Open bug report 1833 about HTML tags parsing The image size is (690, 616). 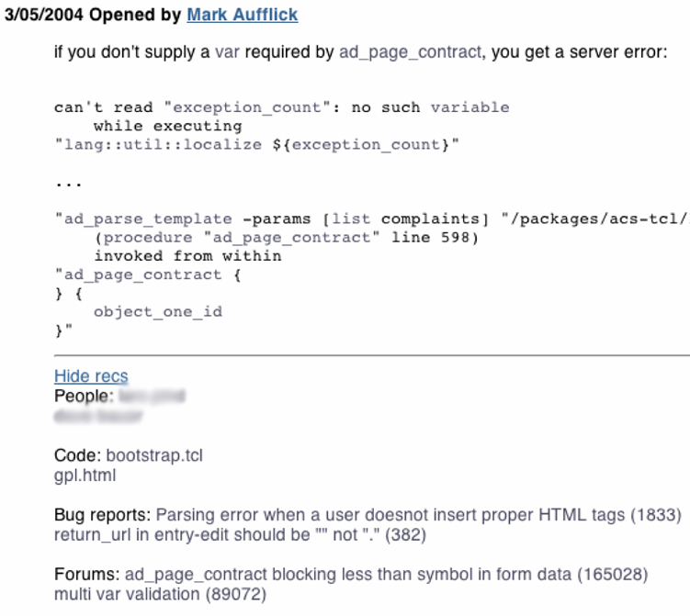click(x=419, y=515)
